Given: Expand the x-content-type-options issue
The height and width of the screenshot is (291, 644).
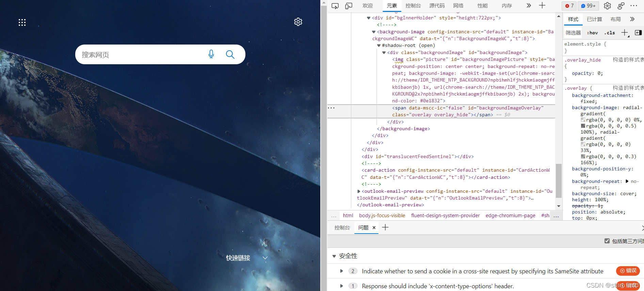Looking at the screenshot, I should [x=341, y=286].
